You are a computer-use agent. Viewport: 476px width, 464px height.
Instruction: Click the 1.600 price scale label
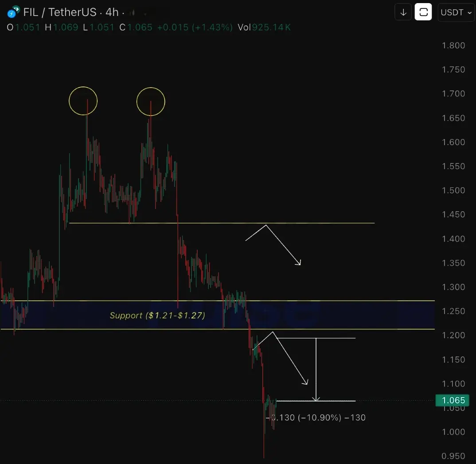coord(453,142)
